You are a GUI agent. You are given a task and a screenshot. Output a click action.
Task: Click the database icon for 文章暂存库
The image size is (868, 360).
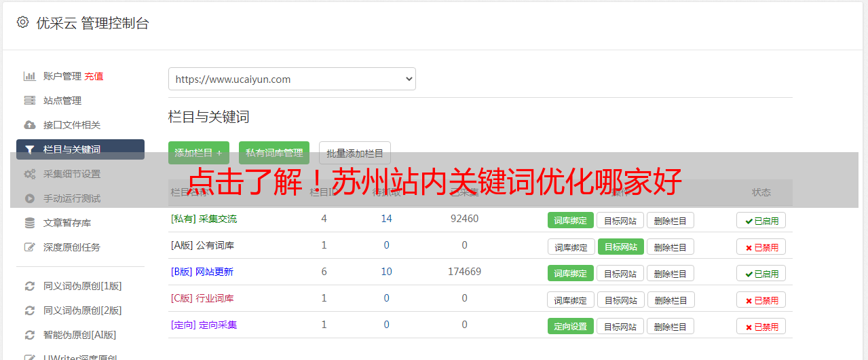(29, 223)
